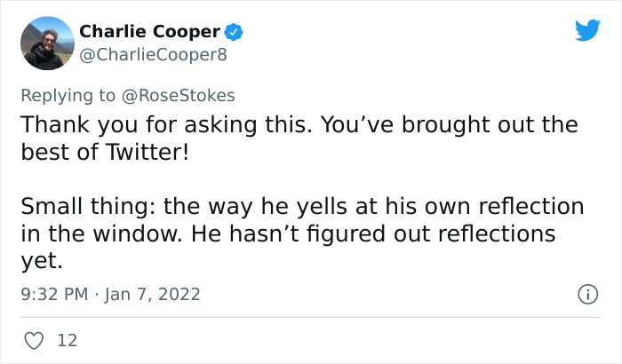Image resolution: width=622 pixels, height=364 pixels.
Task: Click the "best of Twitter!" line
Action: click(104, 152)
